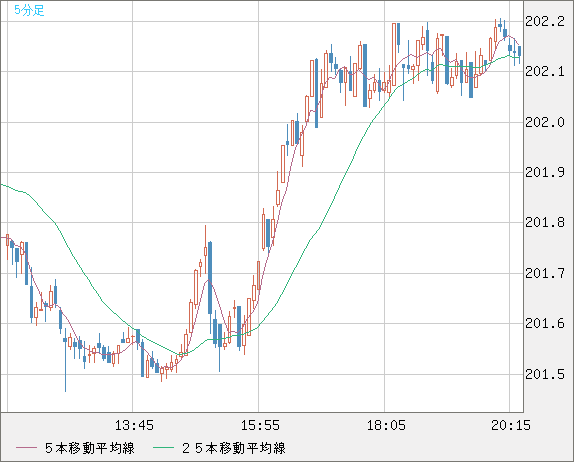Click the 5分足 timeframe label
The width and height of the screenshot is (574, 462).
(29, 10)
